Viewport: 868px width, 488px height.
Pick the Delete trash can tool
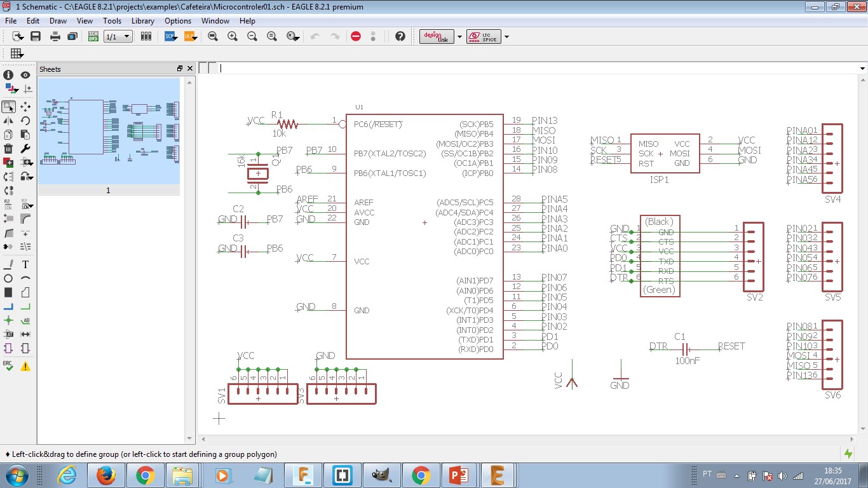point(9,149)
